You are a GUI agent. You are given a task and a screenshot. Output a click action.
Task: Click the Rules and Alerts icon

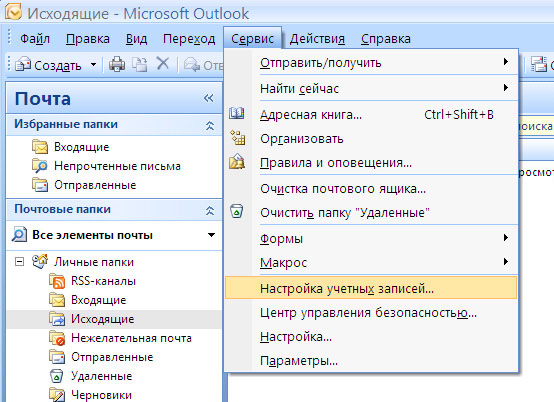tap(237, 162)
